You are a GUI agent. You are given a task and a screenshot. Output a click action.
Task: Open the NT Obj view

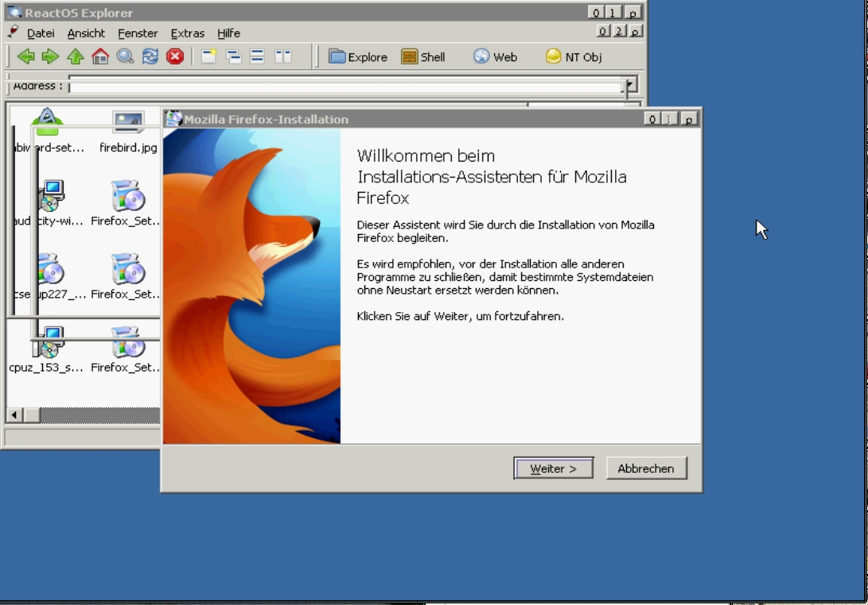tap(574, 57)
